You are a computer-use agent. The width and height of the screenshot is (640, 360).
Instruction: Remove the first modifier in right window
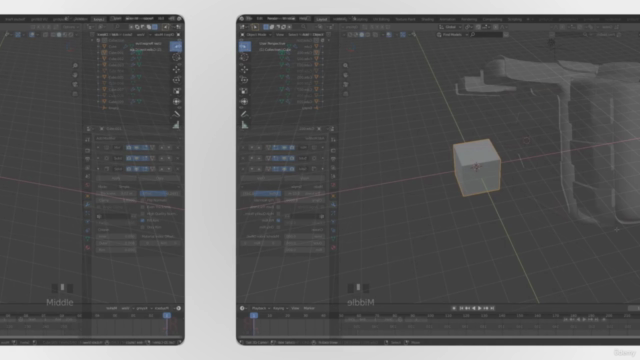pos(243,147)
